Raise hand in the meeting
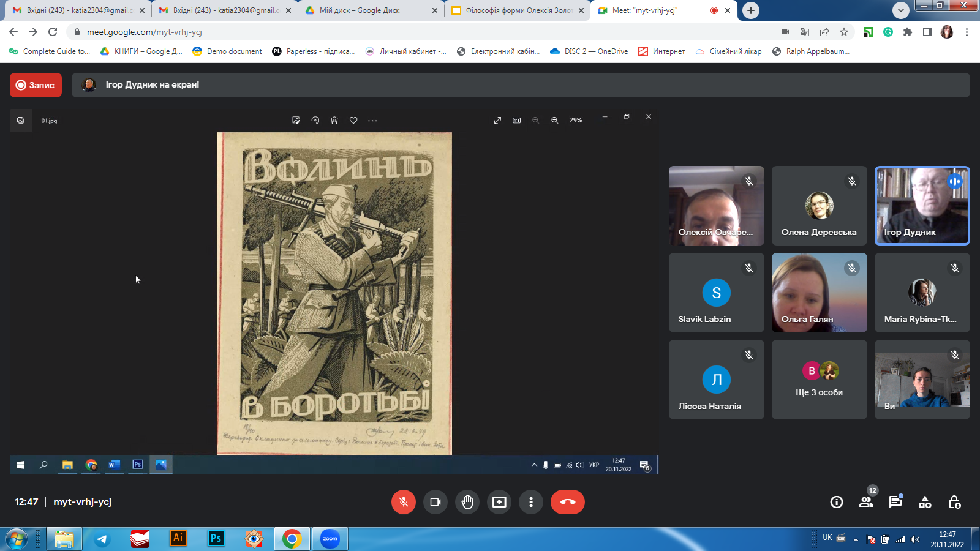 (x=467, y=502)
